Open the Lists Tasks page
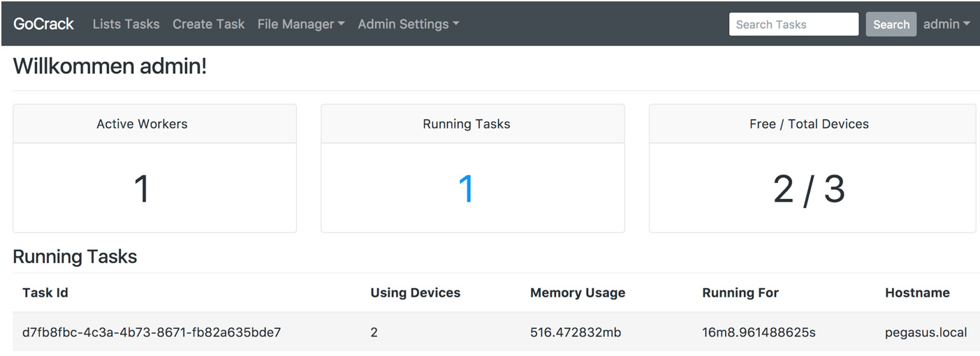Viewport: 980px width, 356px height. tap(126, 24)
